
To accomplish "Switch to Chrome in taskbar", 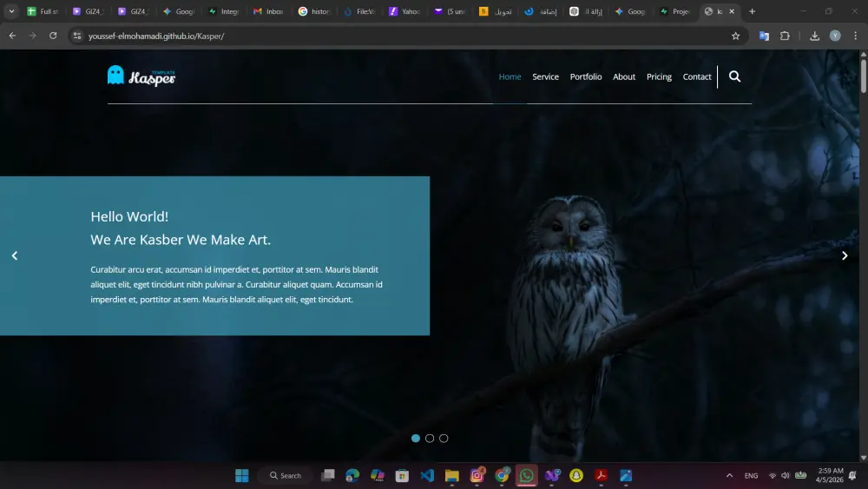I will pyautogui.click(x=502, y=475).
